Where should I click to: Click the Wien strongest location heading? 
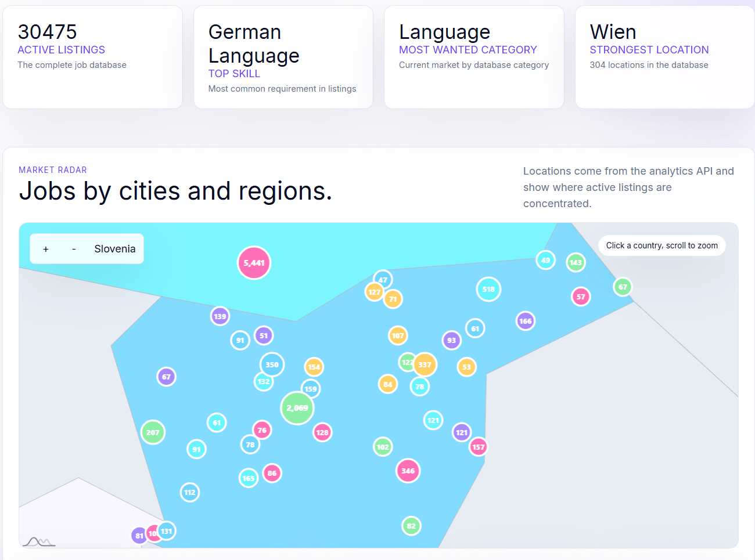coord(613,32)
